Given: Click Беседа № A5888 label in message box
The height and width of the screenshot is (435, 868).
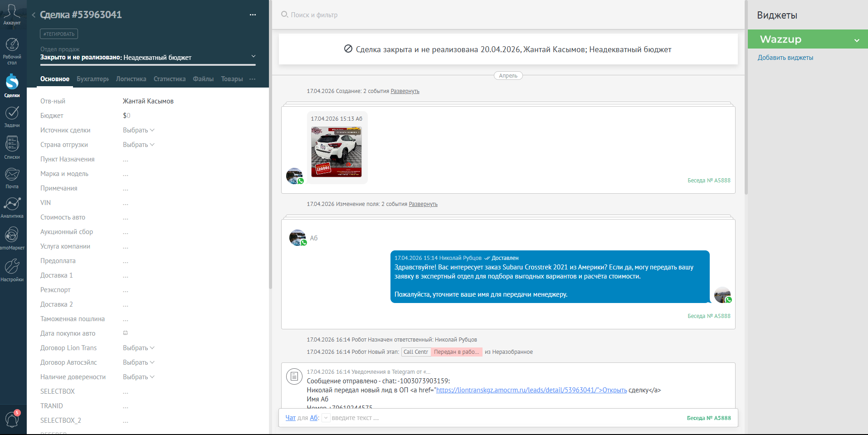Looking at the screenshot, I should coord(709,418).
